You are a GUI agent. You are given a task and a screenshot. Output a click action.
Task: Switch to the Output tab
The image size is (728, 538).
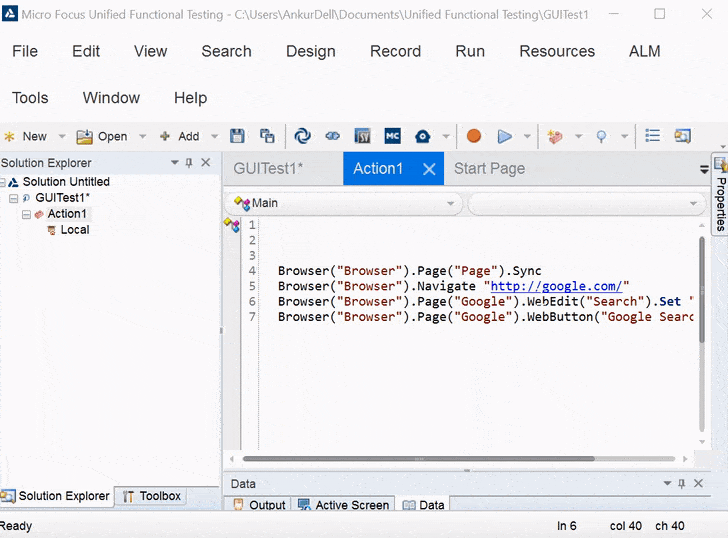tap(260, 505)
